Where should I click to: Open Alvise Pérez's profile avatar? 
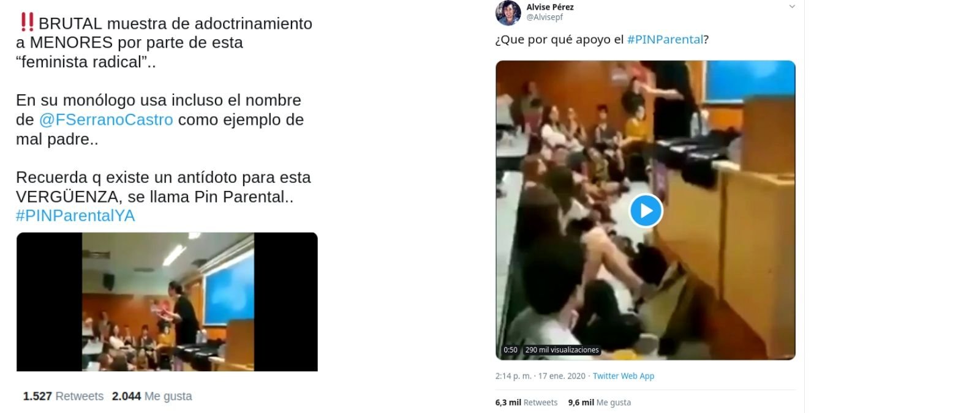pyautogui.click(x=508, y=13)
